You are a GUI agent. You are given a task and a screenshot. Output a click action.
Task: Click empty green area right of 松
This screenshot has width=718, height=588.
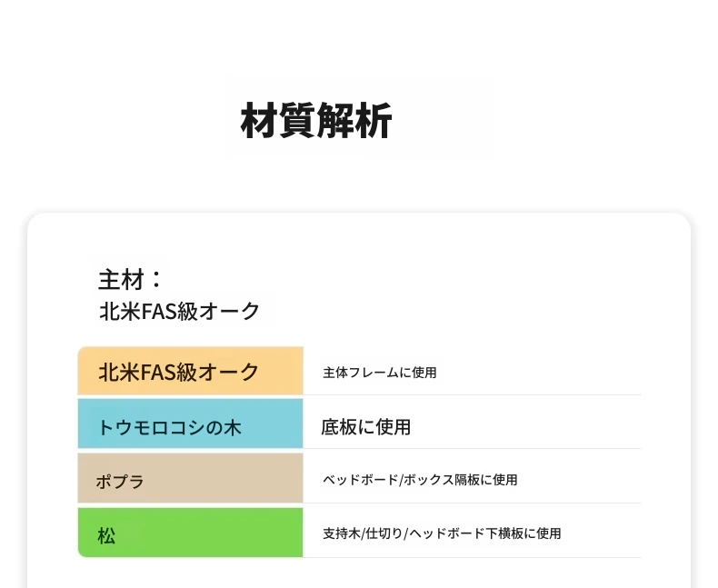(218, 534)
